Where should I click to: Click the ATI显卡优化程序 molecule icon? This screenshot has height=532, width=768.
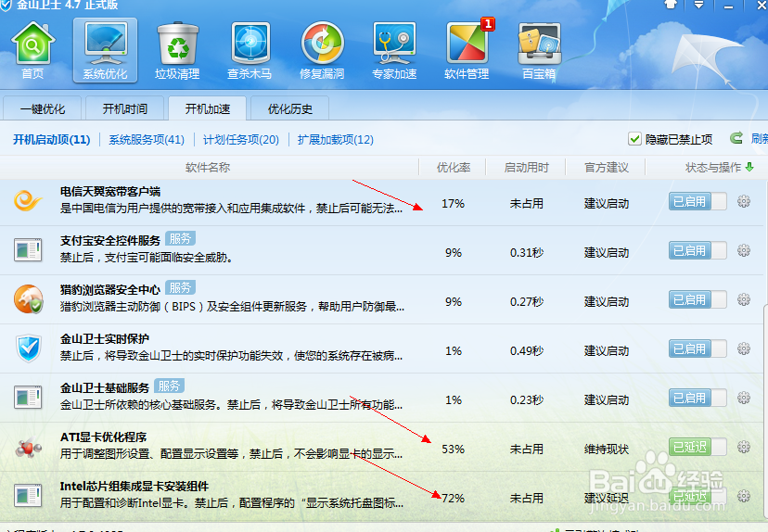[x=29, y=448]
